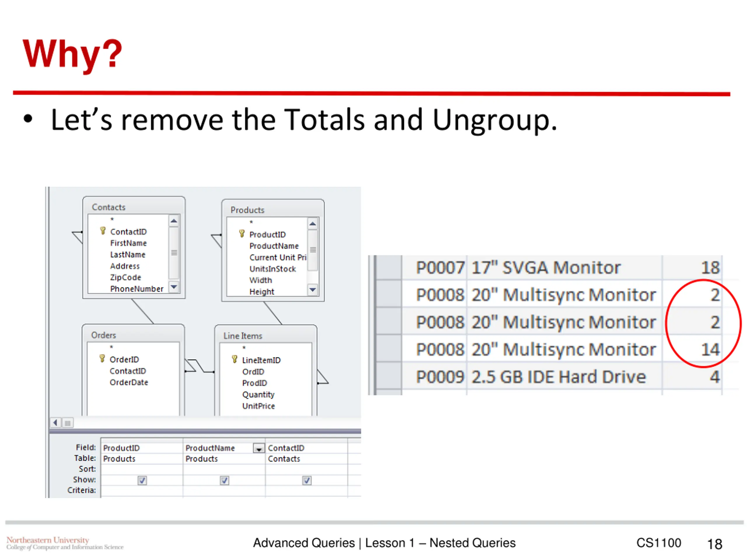Click the Contacts list scroll-up arrow
Viewport: 747px width, 560px height.
[x=174, y=221]
